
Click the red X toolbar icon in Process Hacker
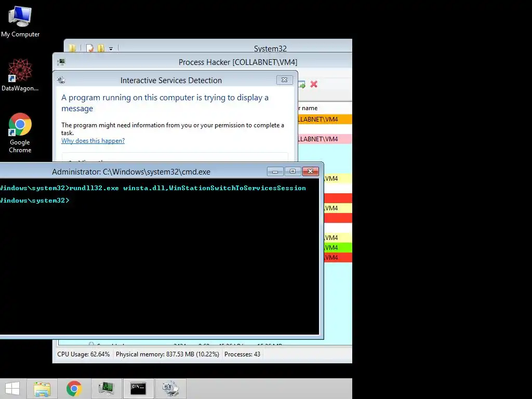(314, 84)
